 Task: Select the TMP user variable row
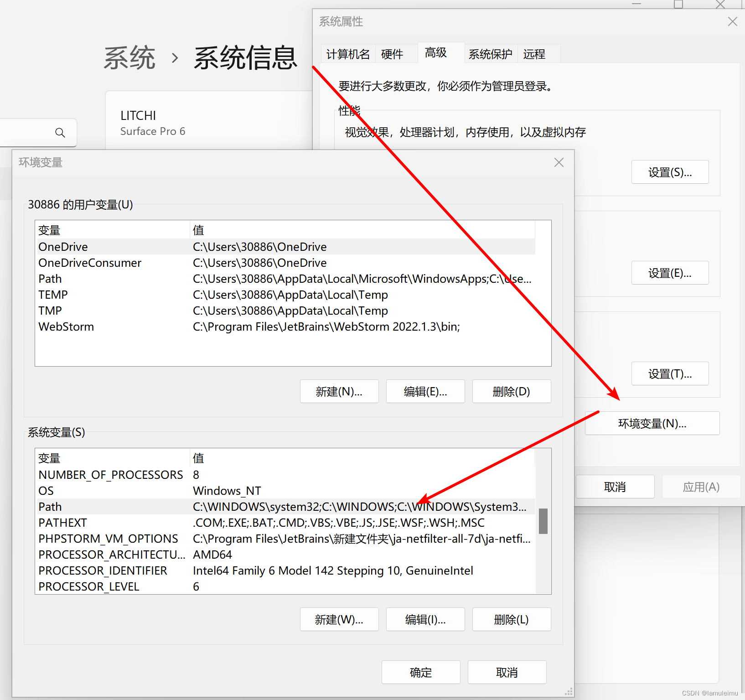285,311
